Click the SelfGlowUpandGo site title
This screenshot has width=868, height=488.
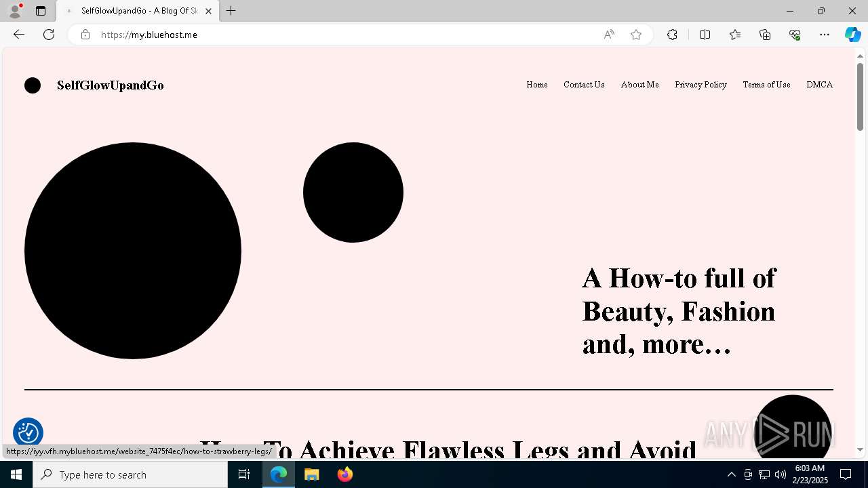[x=110, y=85]
